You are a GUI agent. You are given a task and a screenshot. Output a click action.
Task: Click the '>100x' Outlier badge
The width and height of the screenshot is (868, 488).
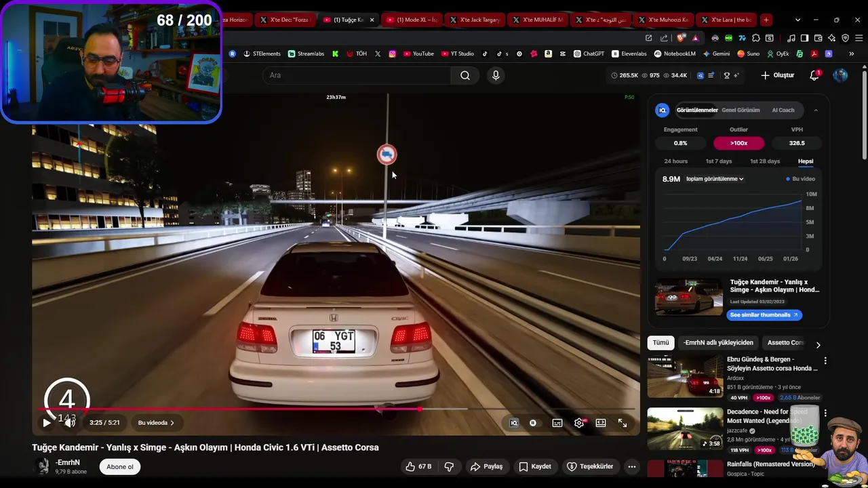coord(738,143)
